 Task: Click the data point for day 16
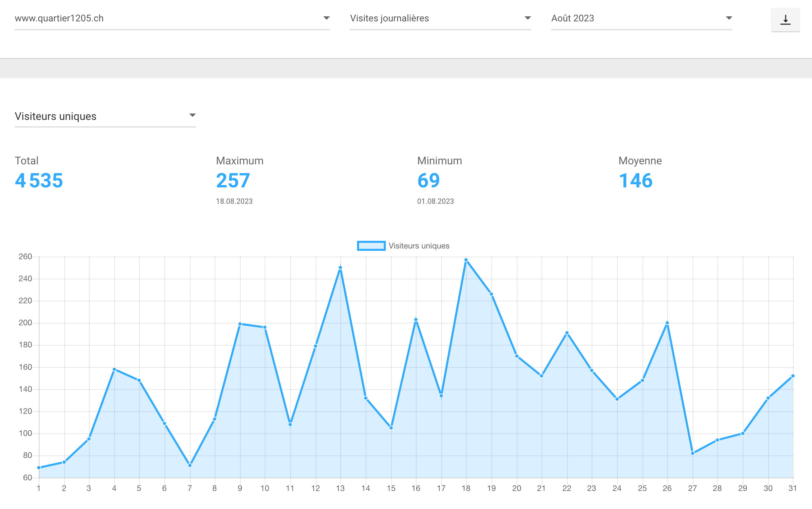(416, 320)
